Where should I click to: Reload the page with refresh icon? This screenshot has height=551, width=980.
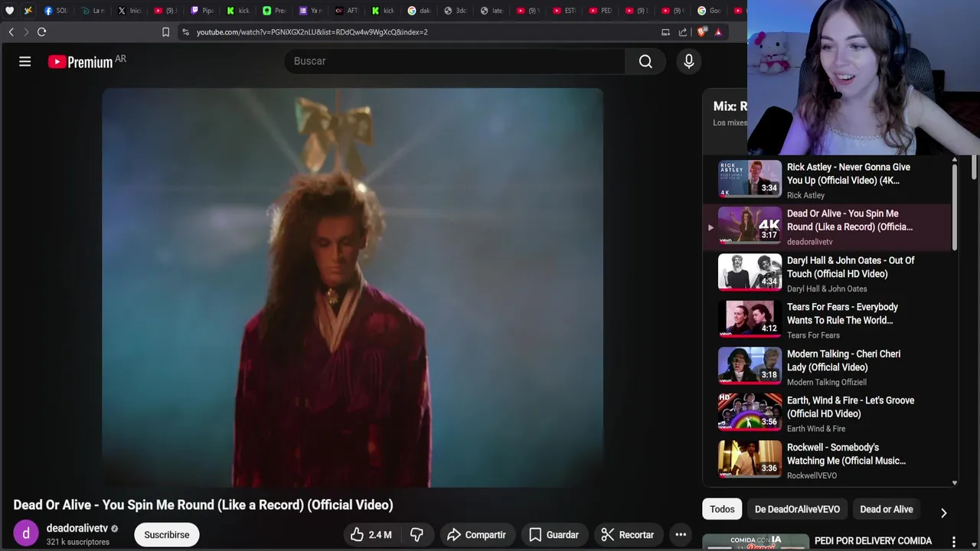[42, 32]
